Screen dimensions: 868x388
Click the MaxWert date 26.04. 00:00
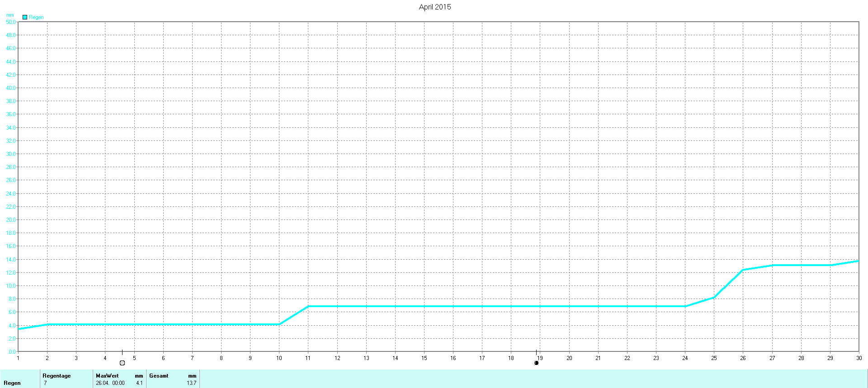pos(110,383)
